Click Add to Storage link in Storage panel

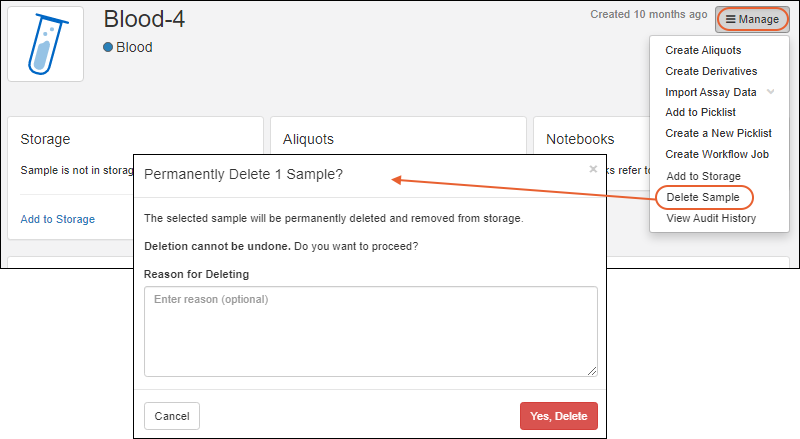point(58,219)
